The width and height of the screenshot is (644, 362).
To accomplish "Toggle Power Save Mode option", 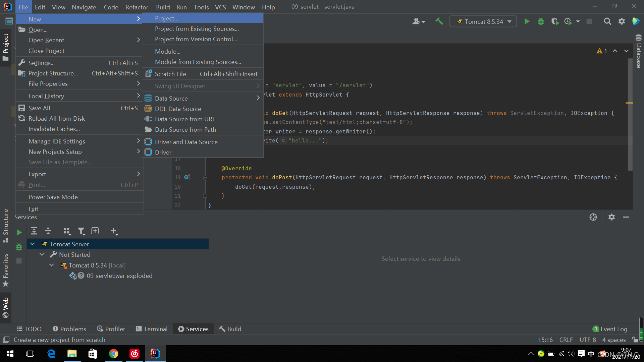I will point(53,197).
